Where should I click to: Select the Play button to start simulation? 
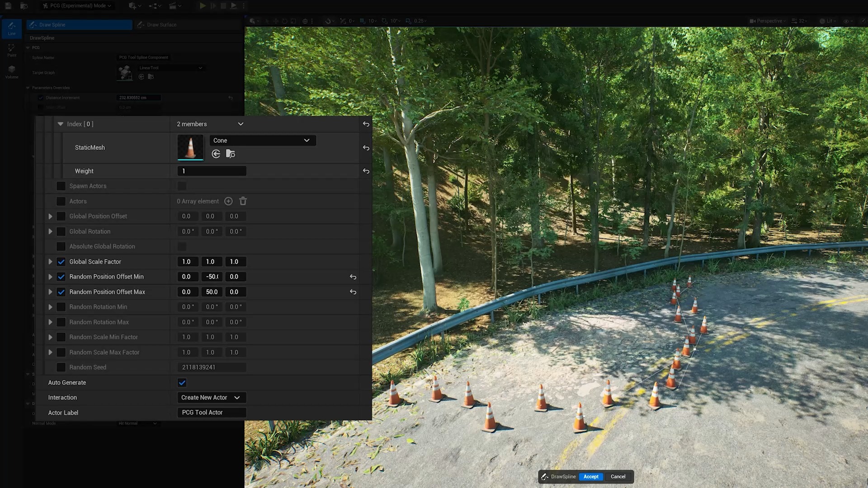click(203, 6)
